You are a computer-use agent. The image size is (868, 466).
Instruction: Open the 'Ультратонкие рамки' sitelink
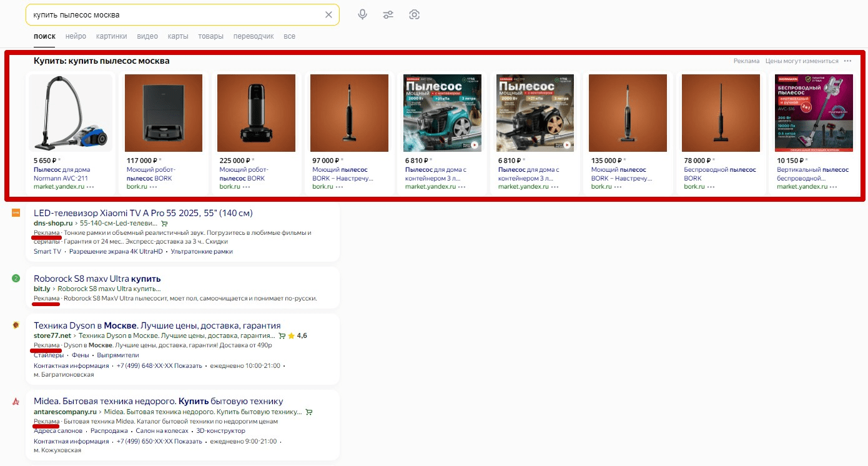click(202, 252)
